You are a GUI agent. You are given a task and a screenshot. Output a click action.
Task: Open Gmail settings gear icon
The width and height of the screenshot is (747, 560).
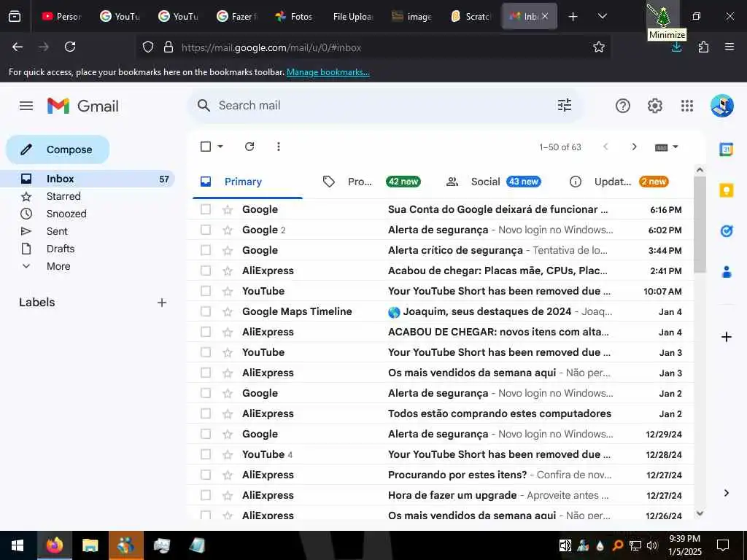(x=655, y=106)
